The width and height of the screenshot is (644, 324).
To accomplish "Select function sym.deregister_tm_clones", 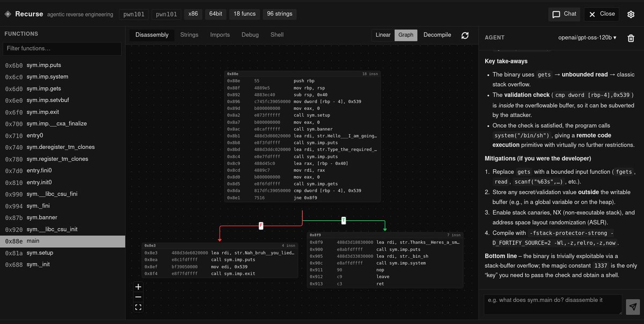I will coord(62,147).
